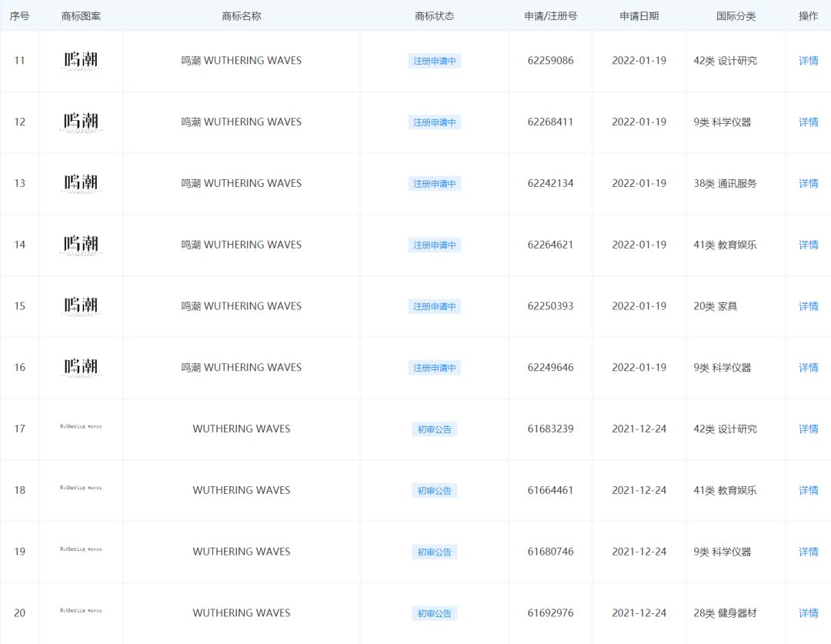Click date 2021-12-24 in row 18

639,490
